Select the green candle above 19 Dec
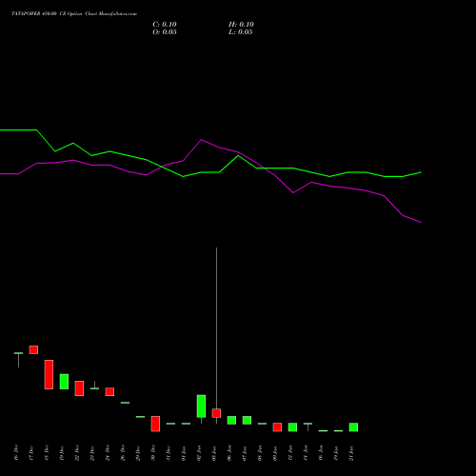The width and height of the screenshot is (476, 476). (x=64, y=382)
